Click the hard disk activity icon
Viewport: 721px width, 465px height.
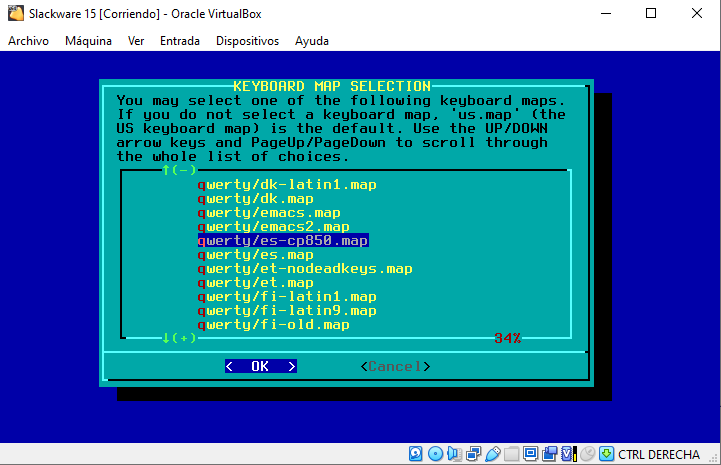tap(415, 454)
